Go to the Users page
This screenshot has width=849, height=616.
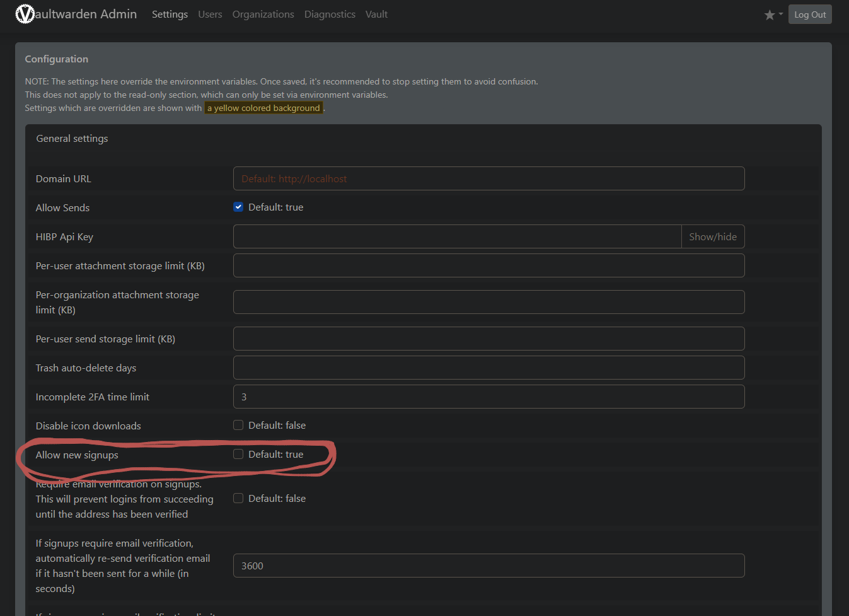pos(210,15)
